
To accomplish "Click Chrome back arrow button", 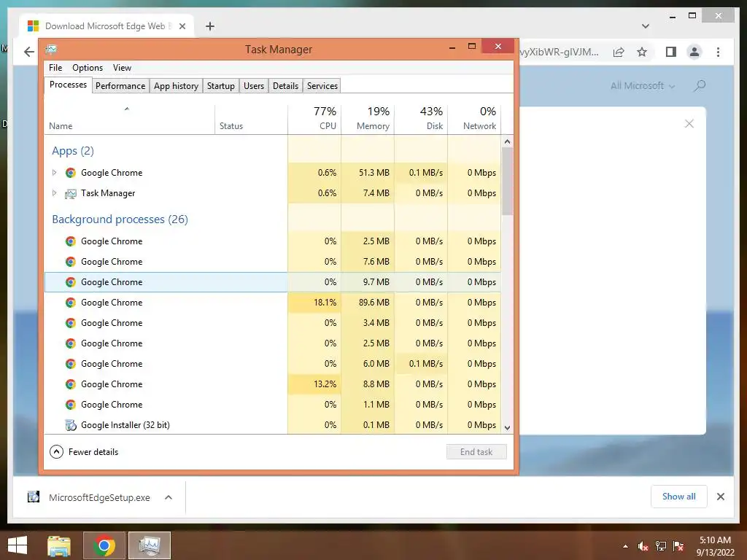I will 29,52.
